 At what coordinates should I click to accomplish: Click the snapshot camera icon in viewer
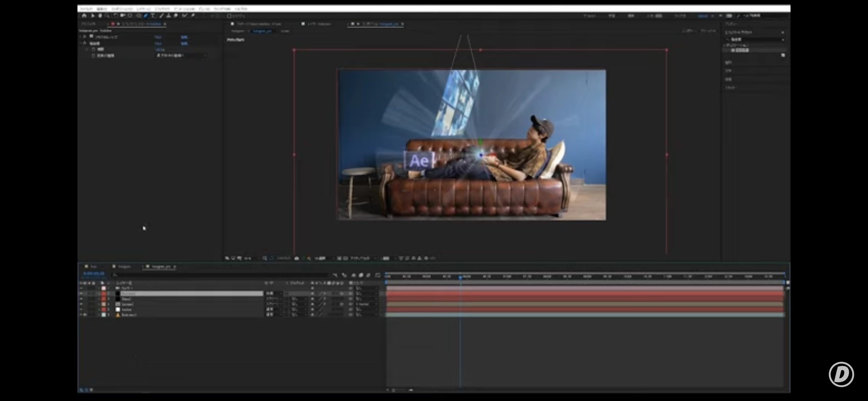pos(297,258)
